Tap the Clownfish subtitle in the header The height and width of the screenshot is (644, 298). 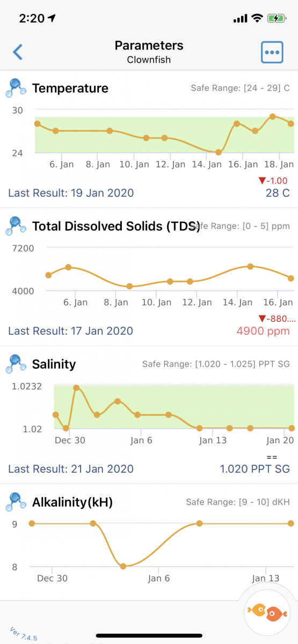click(x=149, y=60)
